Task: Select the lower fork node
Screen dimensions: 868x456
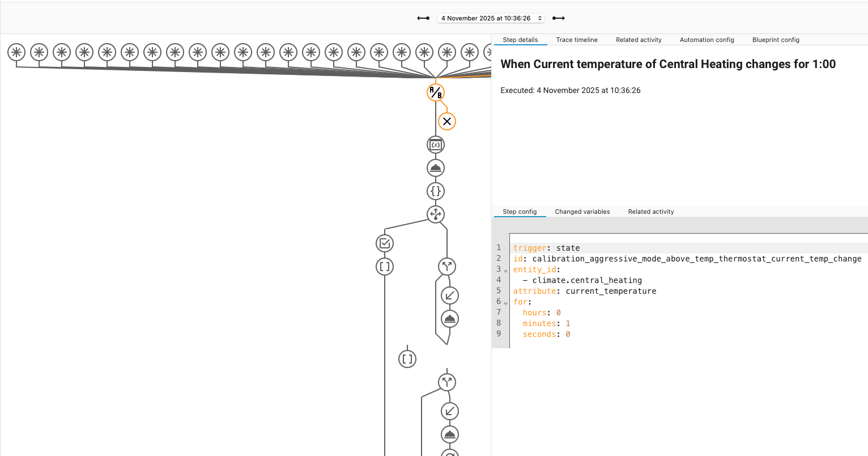Action: tap(447, 382)
